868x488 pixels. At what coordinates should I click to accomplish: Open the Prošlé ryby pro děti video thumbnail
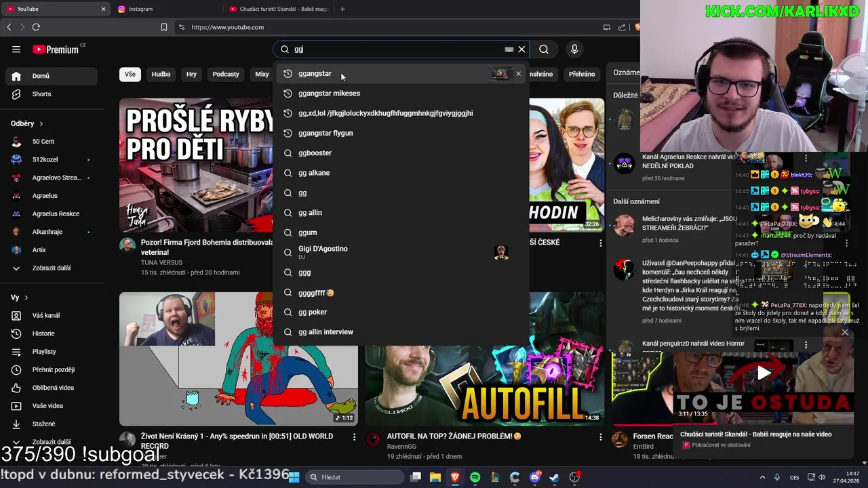click(x=197, y=165)
